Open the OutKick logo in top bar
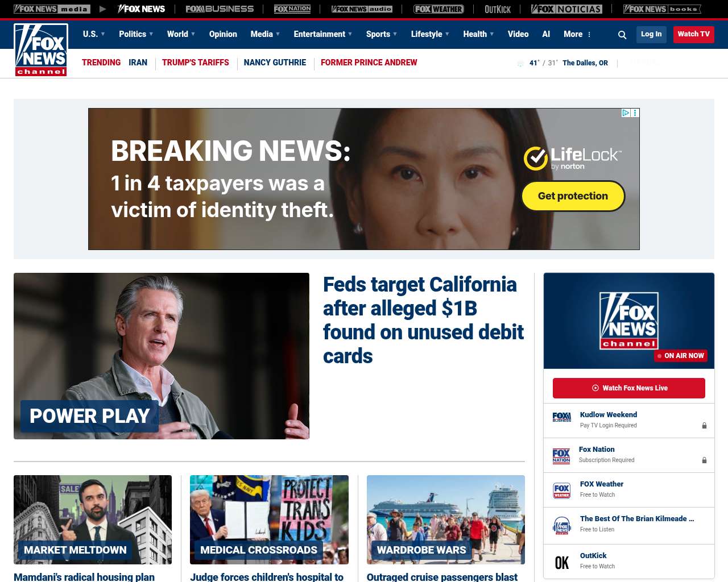Viewport: 728px width, 582px height. pyautogui.click(x=498, y=9)
